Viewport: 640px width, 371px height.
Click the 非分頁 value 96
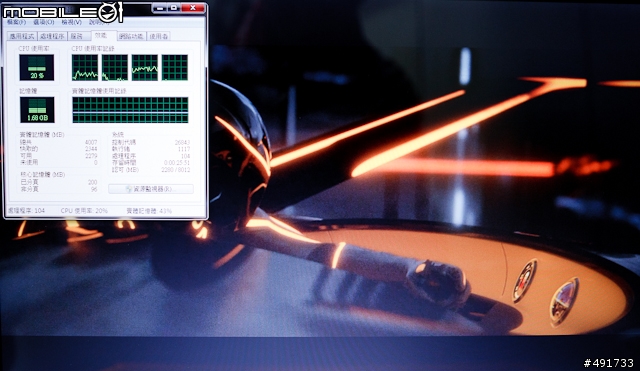pos(94,189)
